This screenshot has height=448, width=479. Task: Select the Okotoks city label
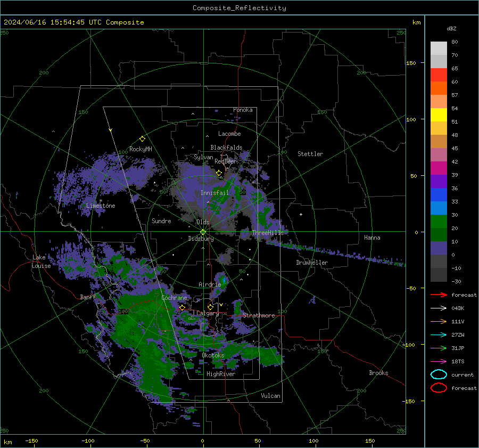tap(213, 355)
